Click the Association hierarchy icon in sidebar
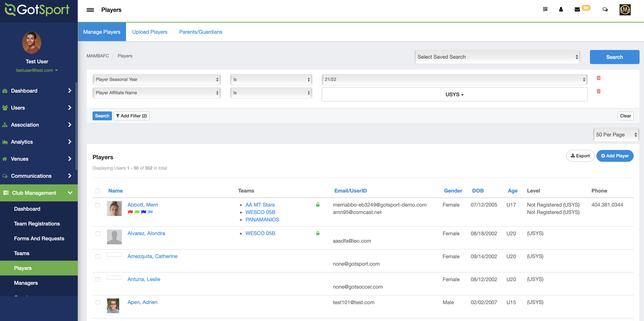This screenshot has height=321, width=644. 5,125
